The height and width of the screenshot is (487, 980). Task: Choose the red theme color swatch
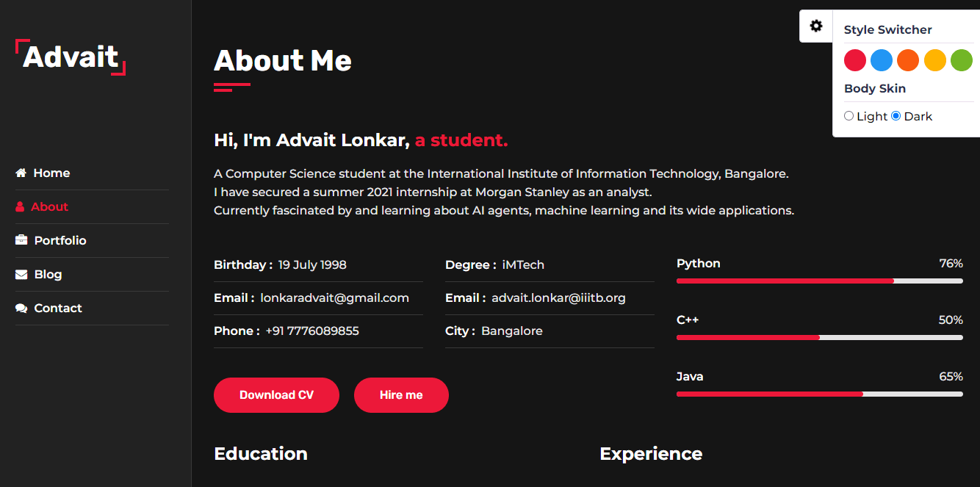point(855,60)
